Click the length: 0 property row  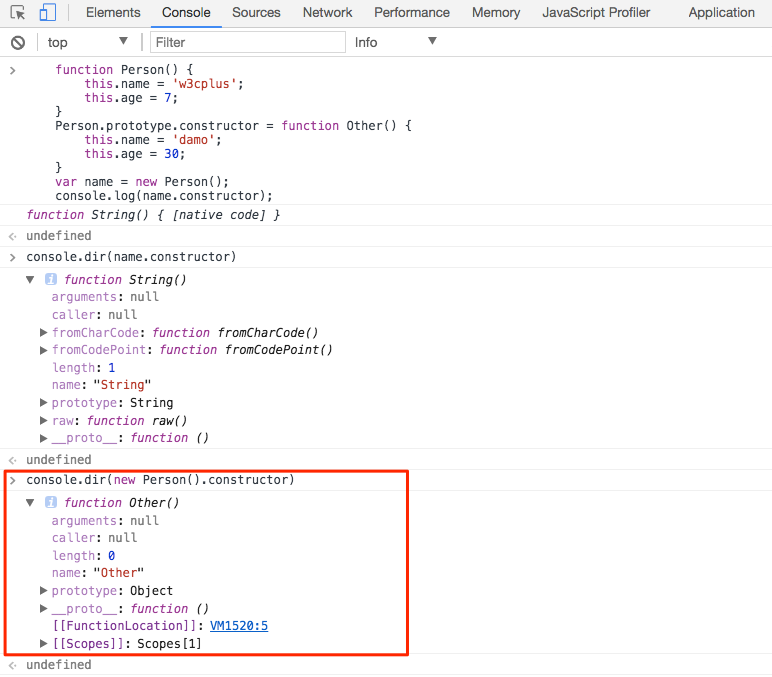pyautogui.click(x=83, y=556)
